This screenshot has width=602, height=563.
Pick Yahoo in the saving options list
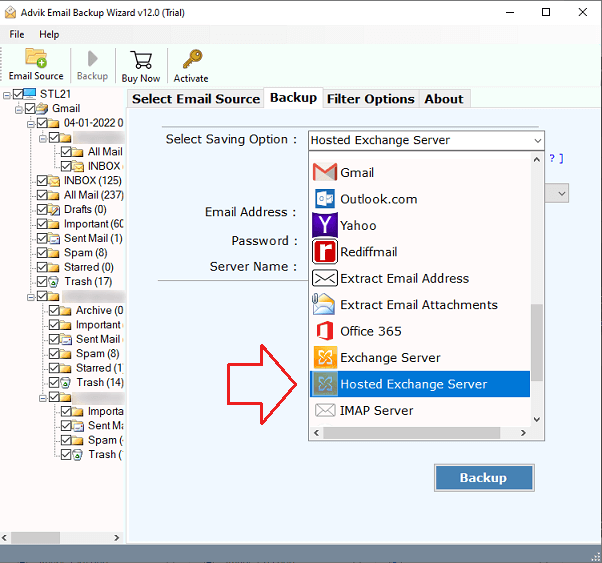(x=420, y=225)
